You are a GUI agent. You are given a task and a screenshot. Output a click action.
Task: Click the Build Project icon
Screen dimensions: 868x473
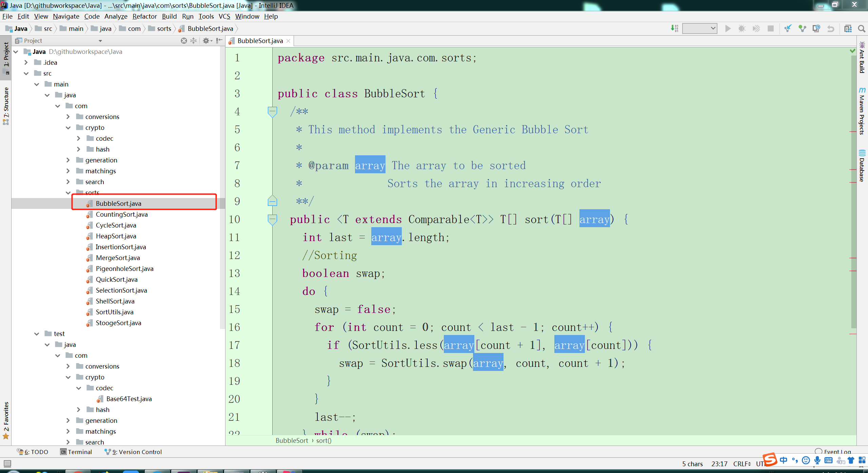coord(674,28)
